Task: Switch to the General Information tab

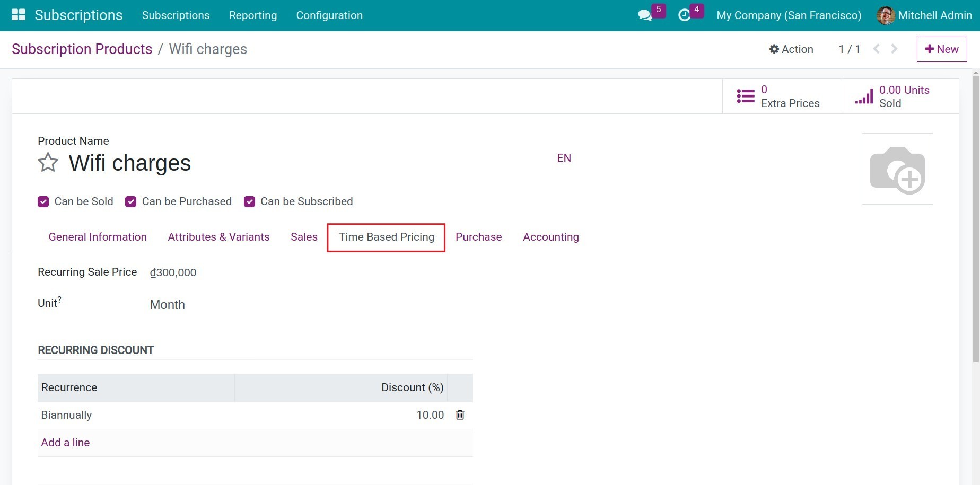Action: click(x=98, y=237)
